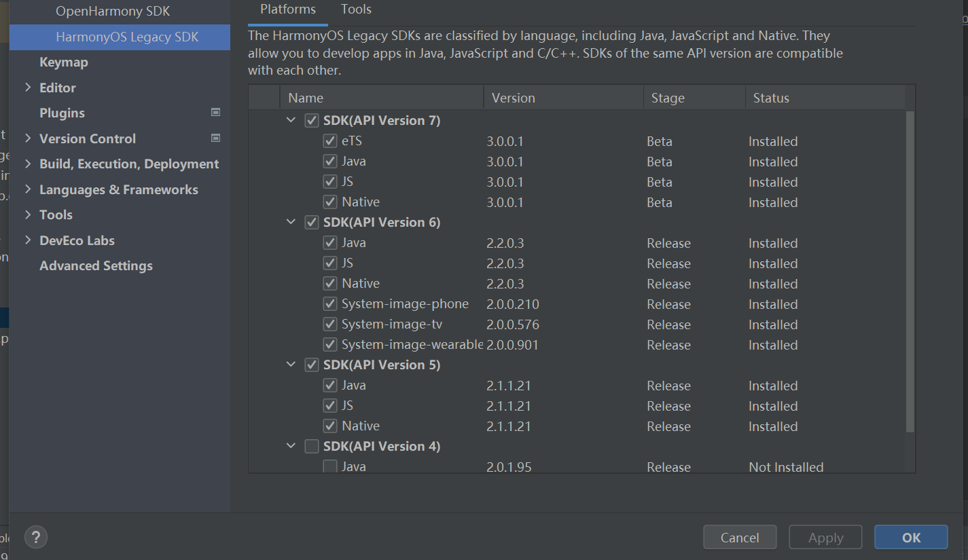The height and width of the screenshot is (560, 968).
Task: Uncheck the SDK(API Version 5) checkbox
Action: click(x=312, y=365)
